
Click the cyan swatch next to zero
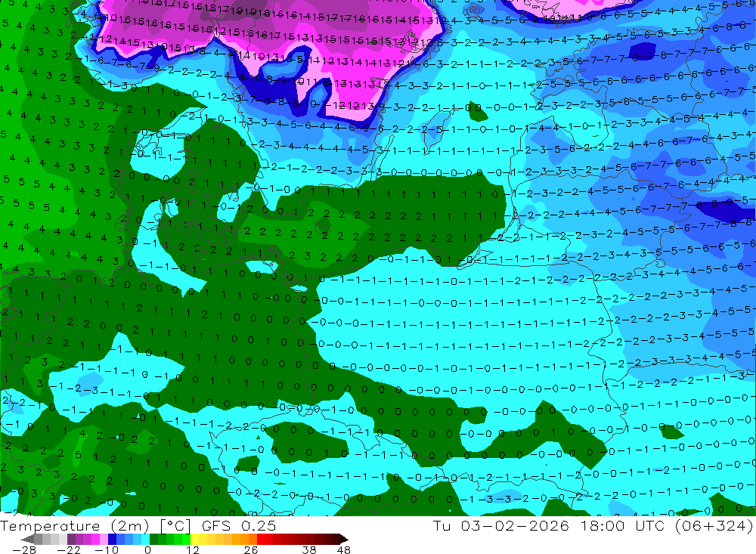[x=145, y=539]
